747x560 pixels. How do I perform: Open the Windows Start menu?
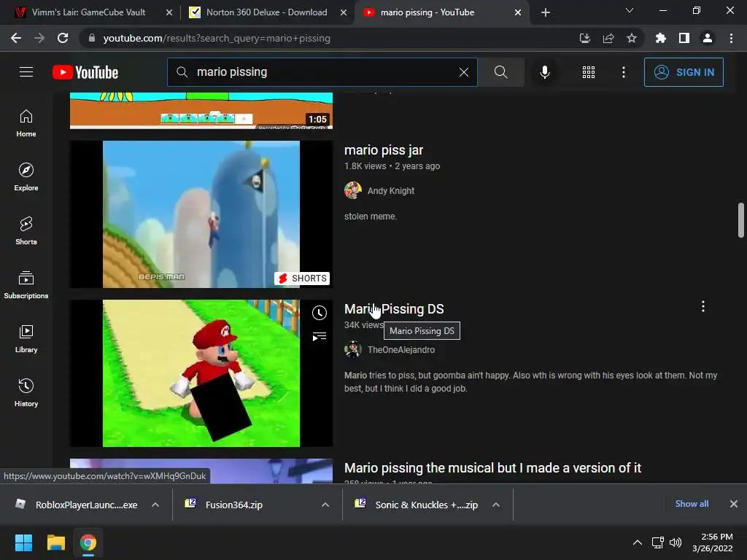tap(23, 542)
